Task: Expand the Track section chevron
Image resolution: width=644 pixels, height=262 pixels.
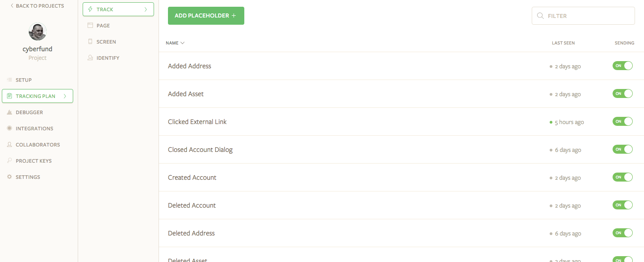Action: point(146,9)
